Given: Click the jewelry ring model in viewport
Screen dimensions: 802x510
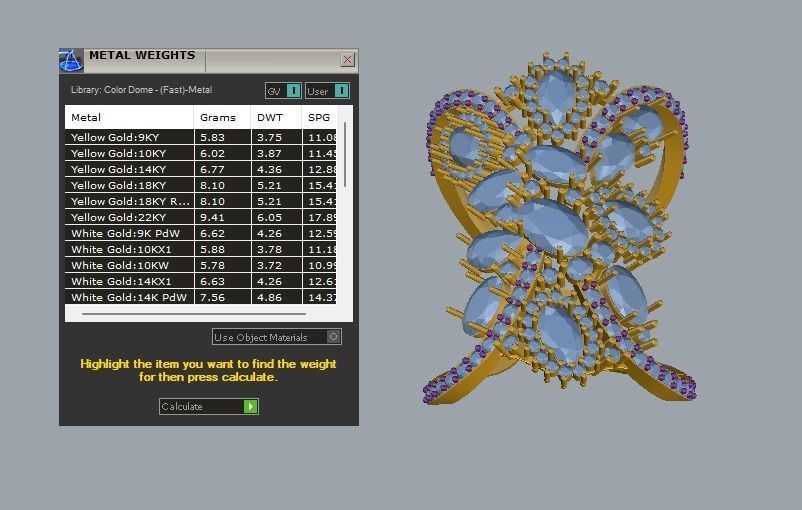Looking at the screenshot, I should [x=559, y=228].
